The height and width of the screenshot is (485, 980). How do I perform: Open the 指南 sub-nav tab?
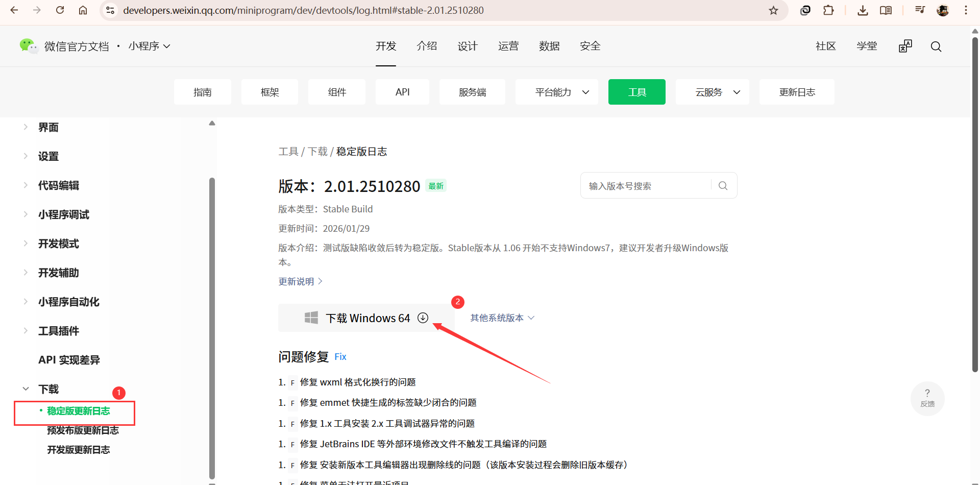[x=203, y=92]
